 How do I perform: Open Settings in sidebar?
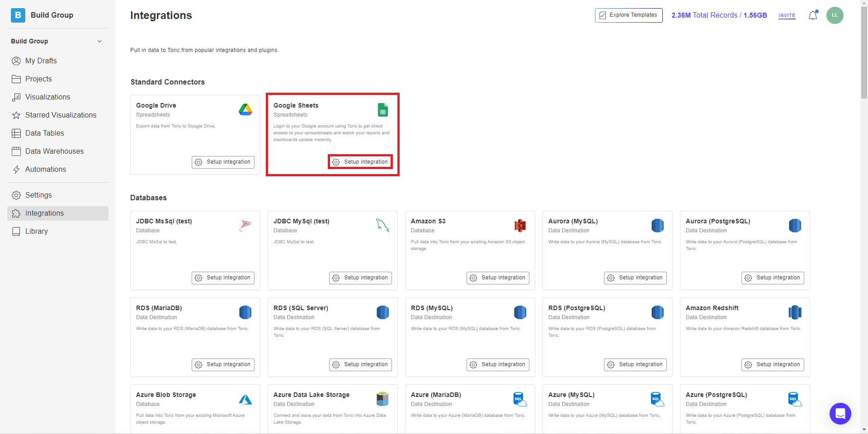(58, 195)
